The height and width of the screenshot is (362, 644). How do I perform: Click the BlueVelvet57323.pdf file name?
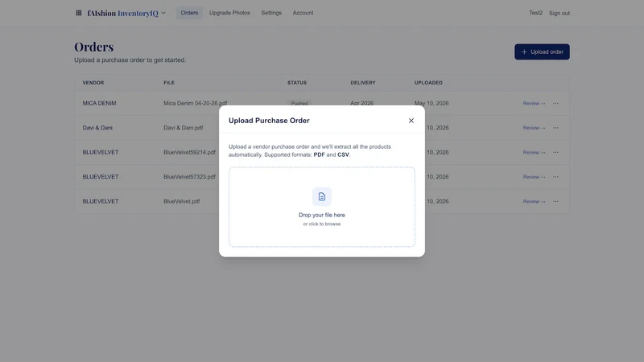(x=189, y=177)
